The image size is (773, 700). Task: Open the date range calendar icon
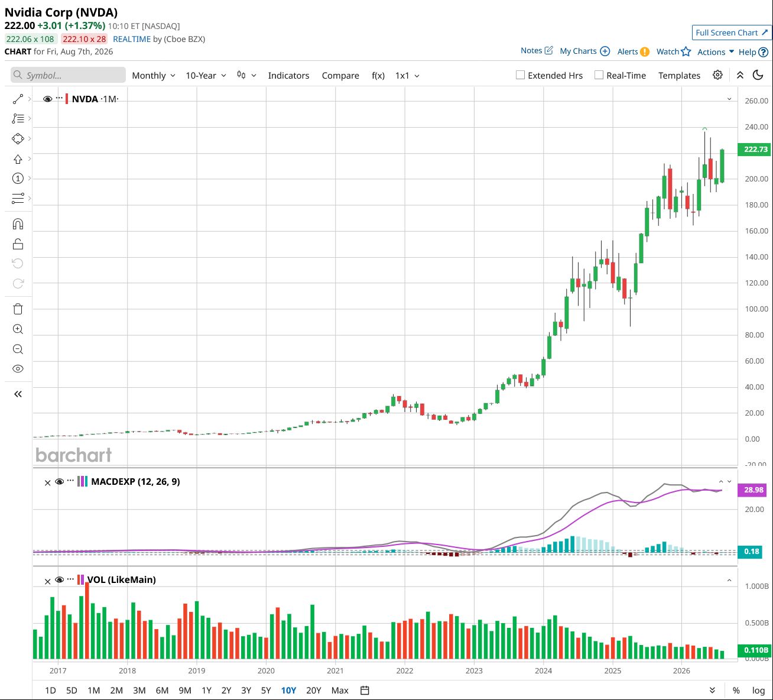pyautogui.click(x=365, y=690)
